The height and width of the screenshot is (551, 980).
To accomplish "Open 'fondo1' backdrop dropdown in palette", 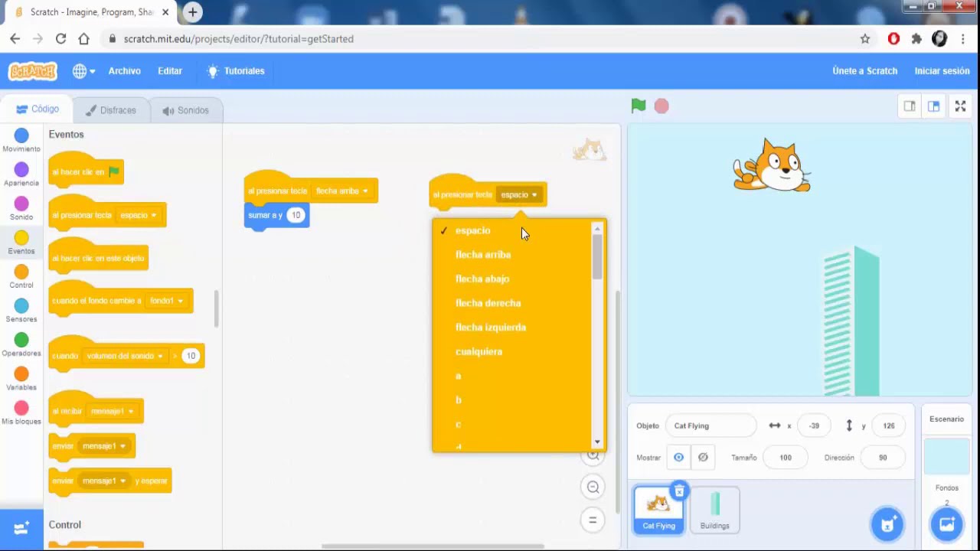I will click(166, 302).
